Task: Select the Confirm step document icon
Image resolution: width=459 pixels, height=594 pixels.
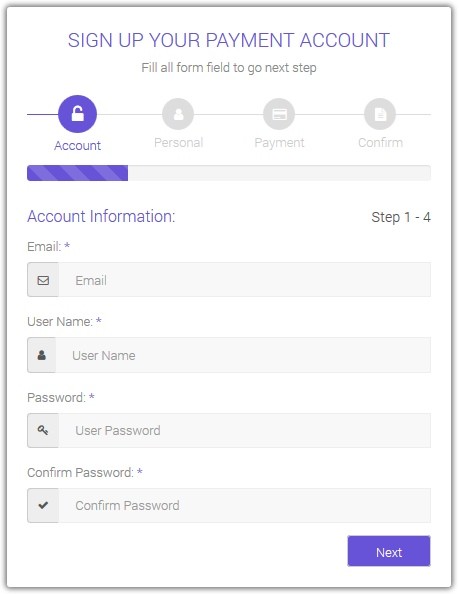Action: (x=380, y=114)
